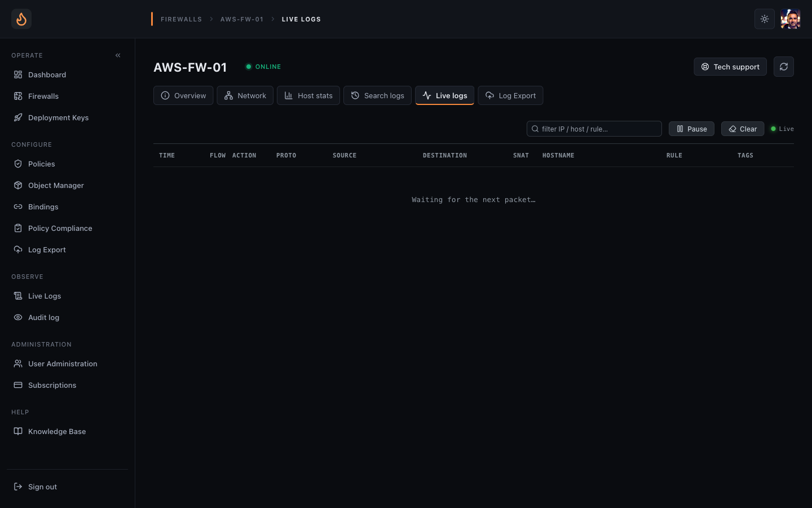Click the Policy Compliance clipboard icon
Viewport: 812px width, 508px height.
tap(18, 228)
